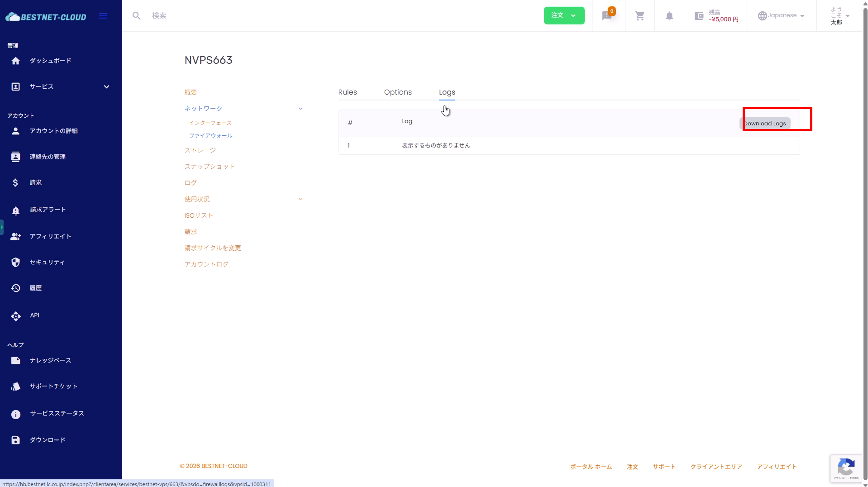
Task: Expand the 使用状況 submenu chevron
Action: [x=300, y=199]
